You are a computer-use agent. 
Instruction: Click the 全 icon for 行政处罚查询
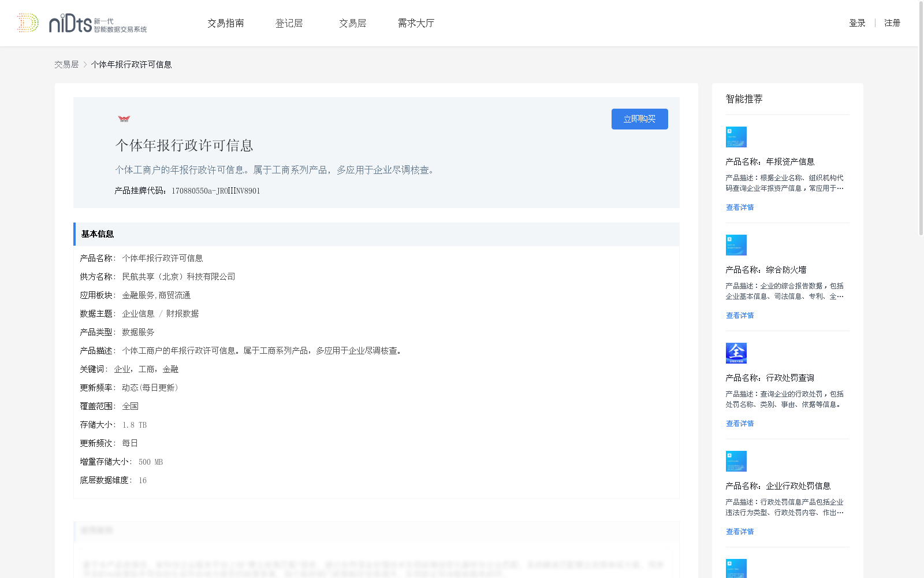point(736,353)
